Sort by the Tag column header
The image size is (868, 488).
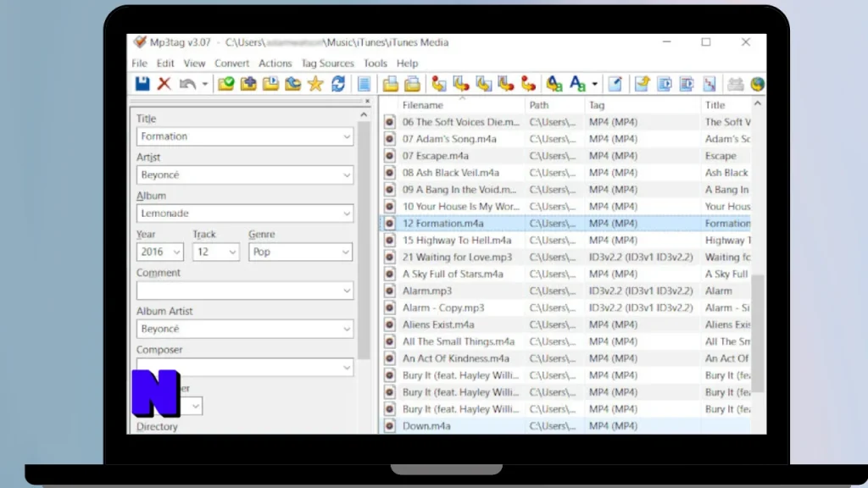643,105
